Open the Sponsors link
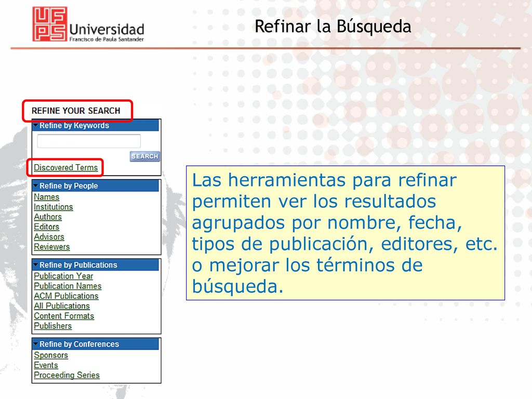This screenshot has width=532, height=399. [x=51, y=355]
